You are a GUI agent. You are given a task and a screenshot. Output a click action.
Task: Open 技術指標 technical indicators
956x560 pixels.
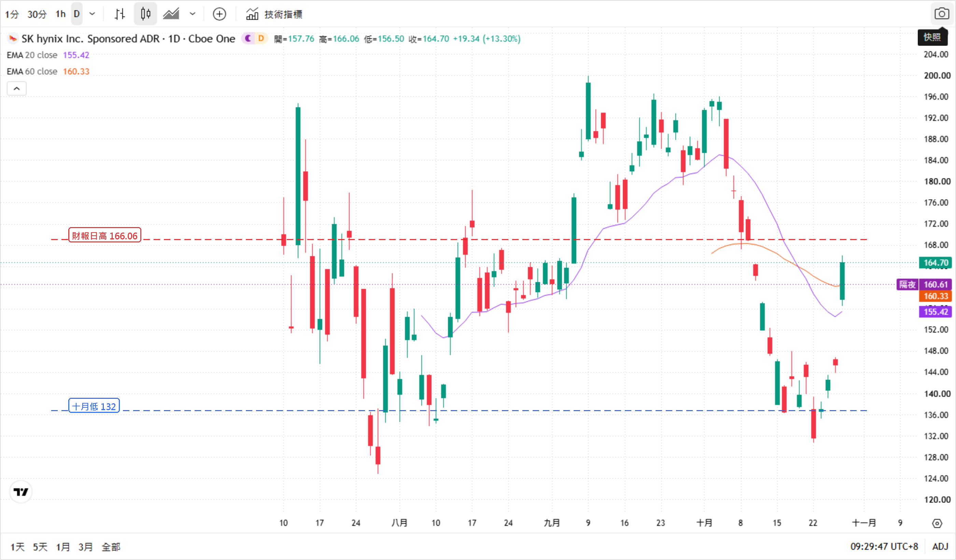tap(274, 14)
